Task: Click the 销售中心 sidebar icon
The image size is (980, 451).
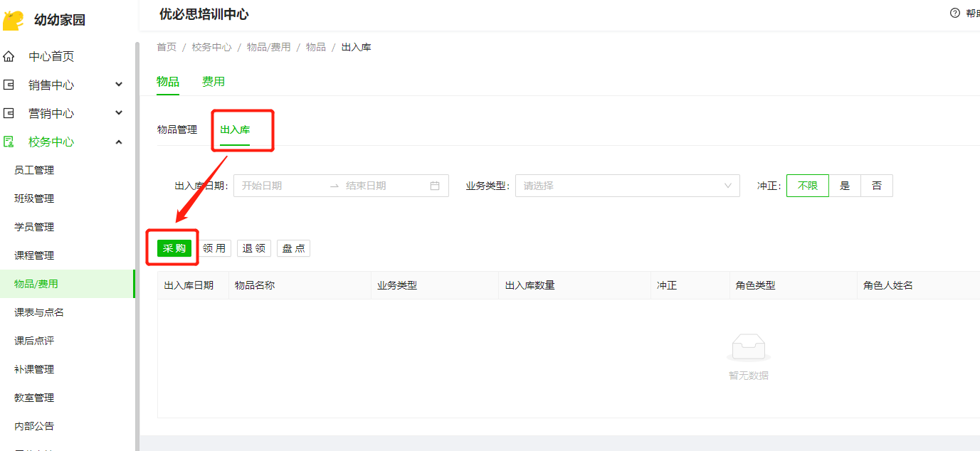Action: (9, 85)
